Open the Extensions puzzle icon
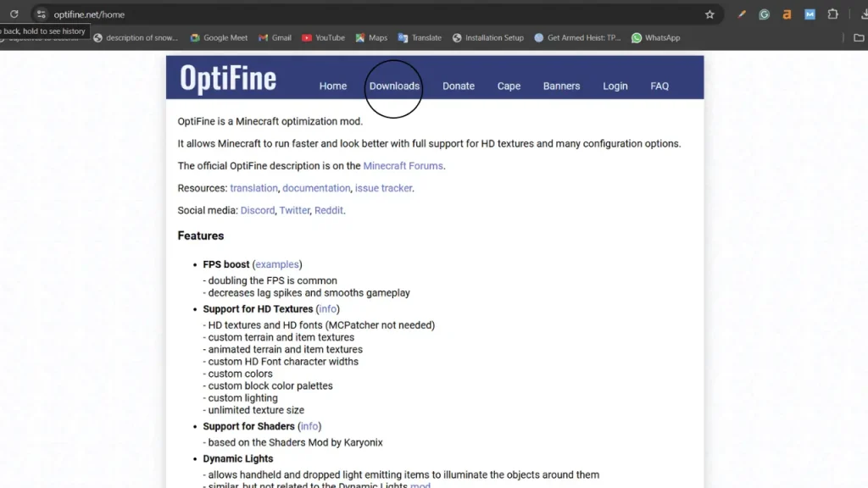868x488 pixels. tap(832, 14)
